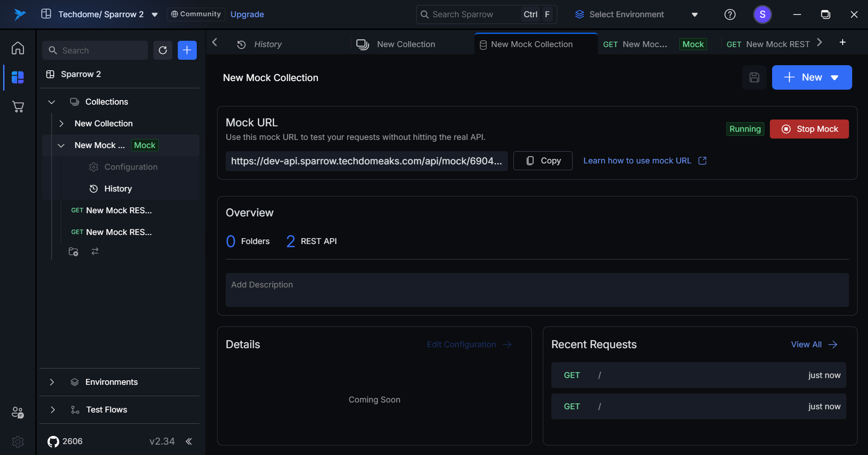
Task: Collapse sidebar using double chevron icon
Action: [x=189, y=441]
